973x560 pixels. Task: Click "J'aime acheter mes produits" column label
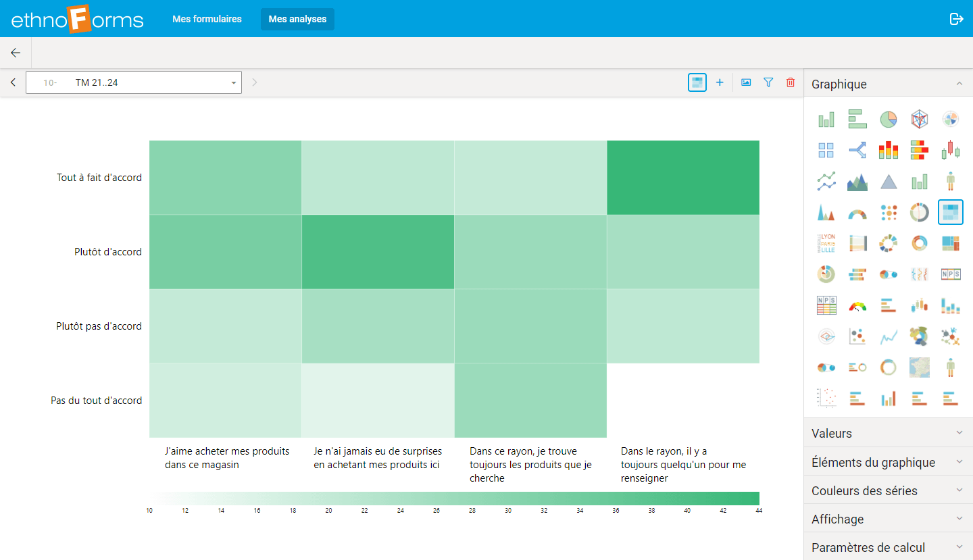tap(227, 458)
